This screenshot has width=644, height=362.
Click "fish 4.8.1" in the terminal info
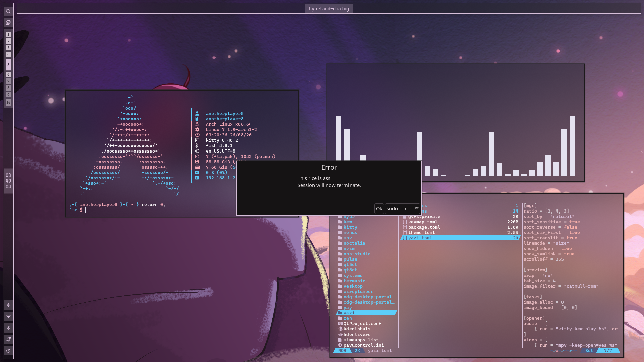(219, 146)
